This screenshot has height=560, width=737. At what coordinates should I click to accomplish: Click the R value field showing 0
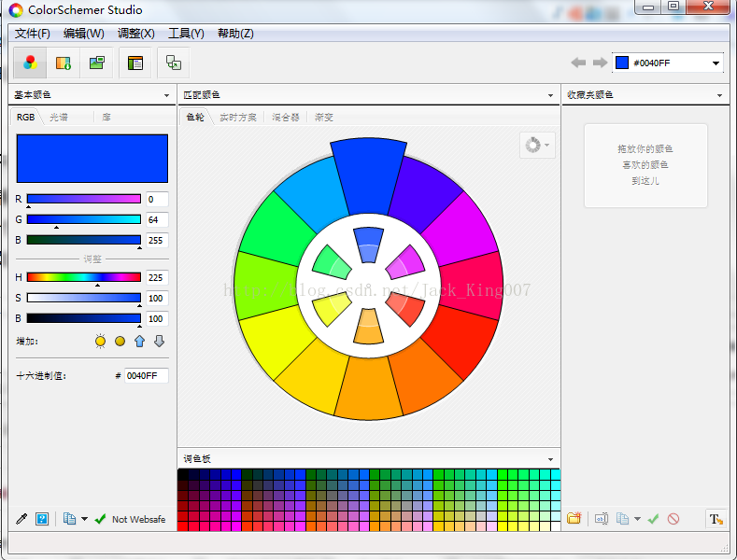click(157, 199)
